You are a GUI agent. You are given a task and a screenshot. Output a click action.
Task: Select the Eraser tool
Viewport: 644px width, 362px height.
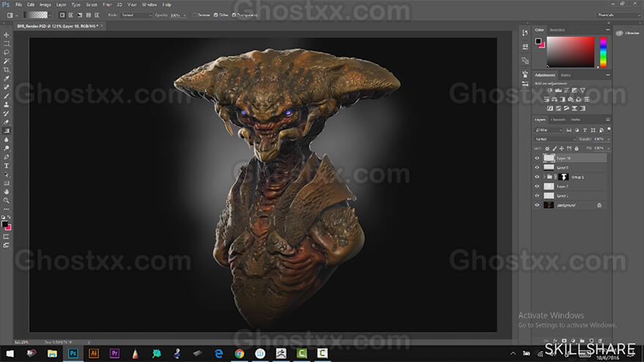point(6,122)
